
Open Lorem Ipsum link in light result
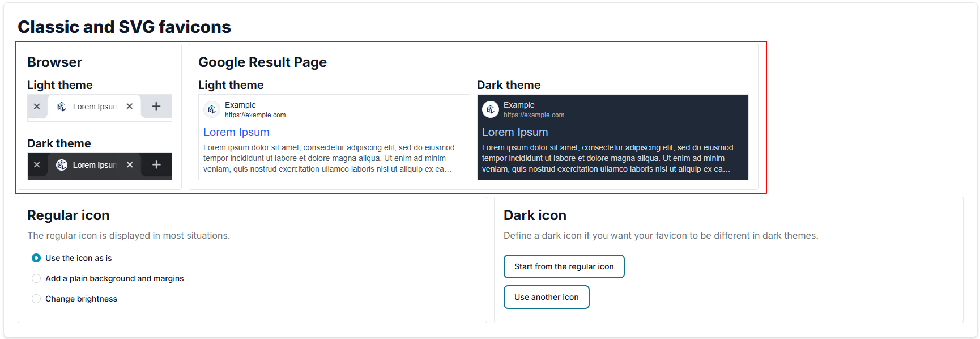click(236, 132)
